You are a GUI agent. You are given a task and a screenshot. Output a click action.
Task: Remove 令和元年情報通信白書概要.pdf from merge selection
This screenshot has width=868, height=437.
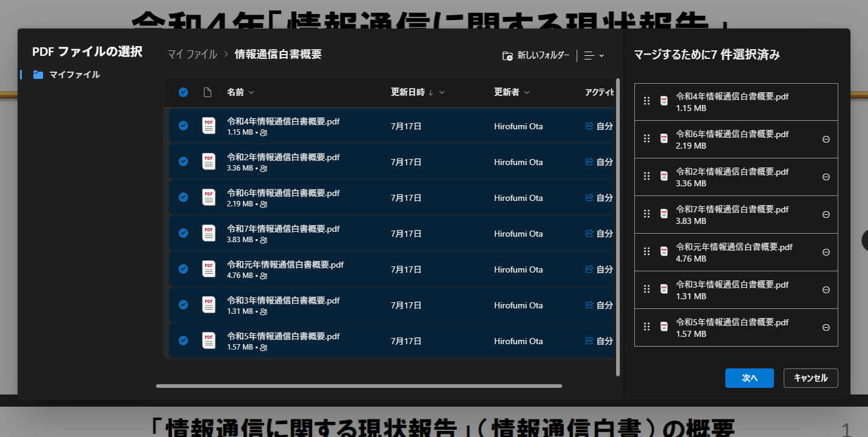click(x=826, y=252)
